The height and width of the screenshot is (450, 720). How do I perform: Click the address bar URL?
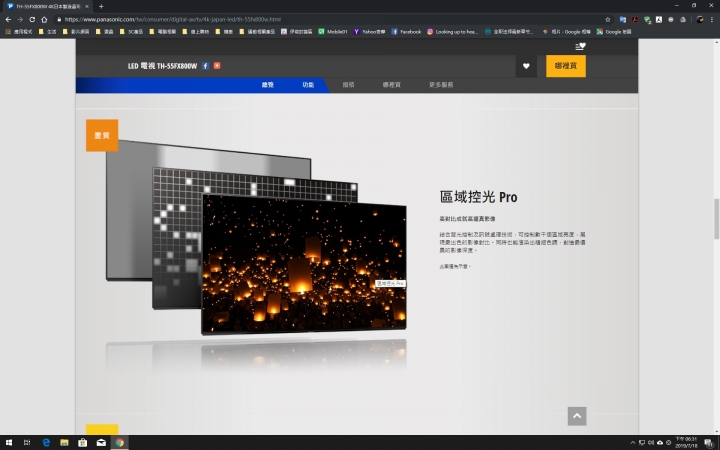[x=172, y=19]
